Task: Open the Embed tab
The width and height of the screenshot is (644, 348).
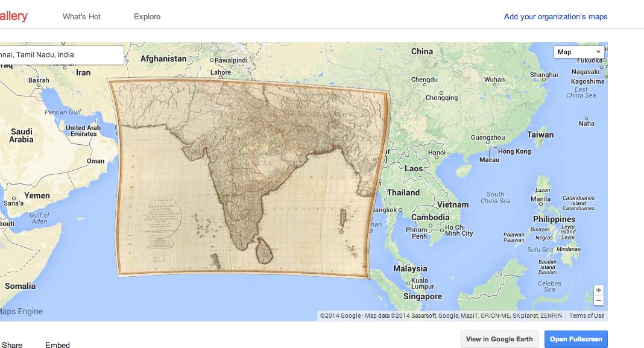Action: 57,344
